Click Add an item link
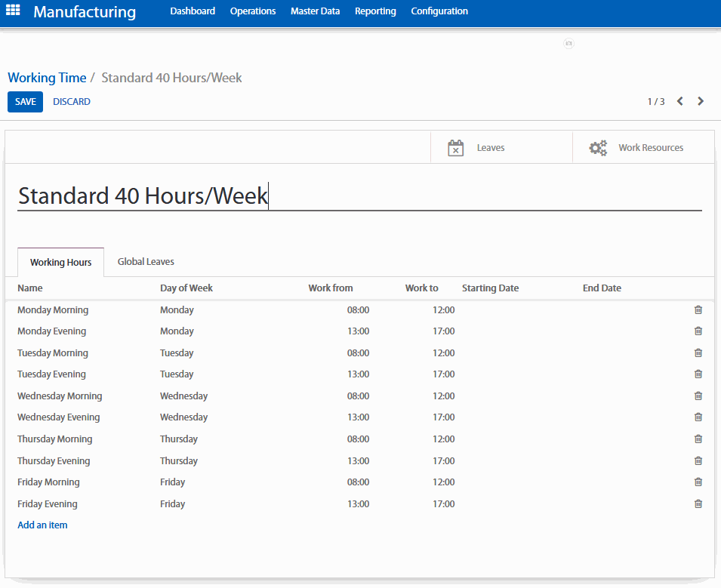This screenshot has height=588, width=721. pos(42,525)
